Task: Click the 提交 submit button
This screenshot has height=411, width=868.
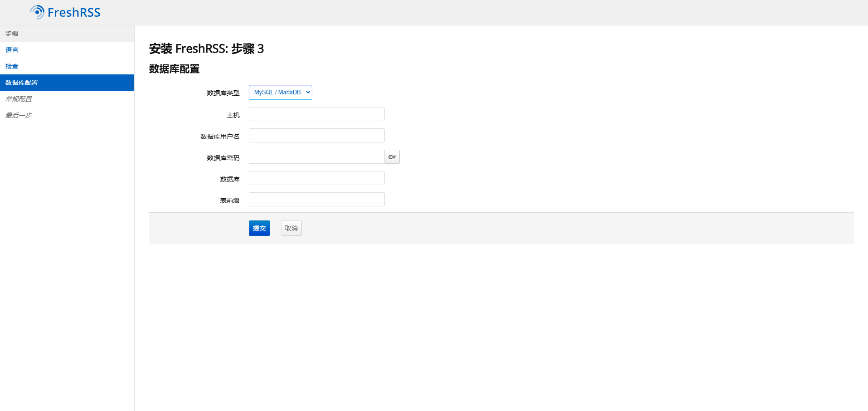Action: pyautogui.click(x=259, y=228)
